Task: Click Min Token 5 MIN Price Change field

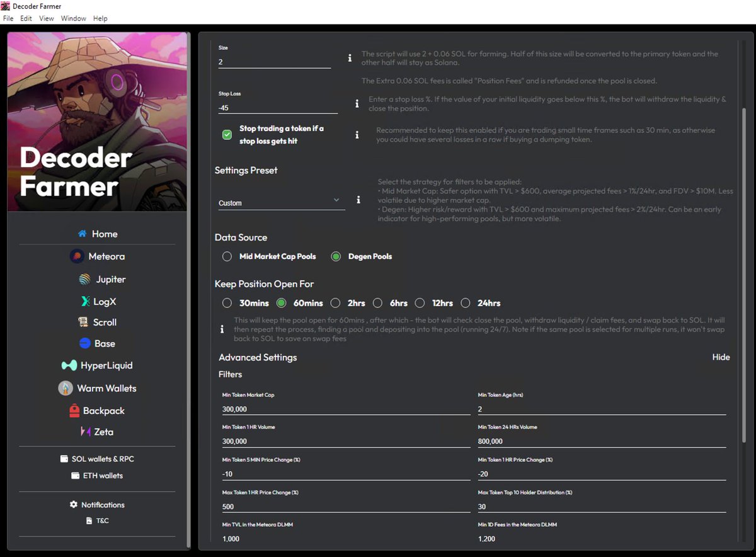Action: pyautogui.click(x=346, y=474)
